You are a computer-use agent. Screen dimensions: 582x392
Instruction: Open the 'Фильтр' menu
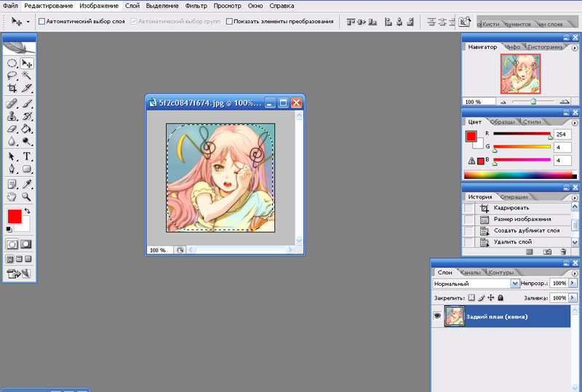coord(196,5)
